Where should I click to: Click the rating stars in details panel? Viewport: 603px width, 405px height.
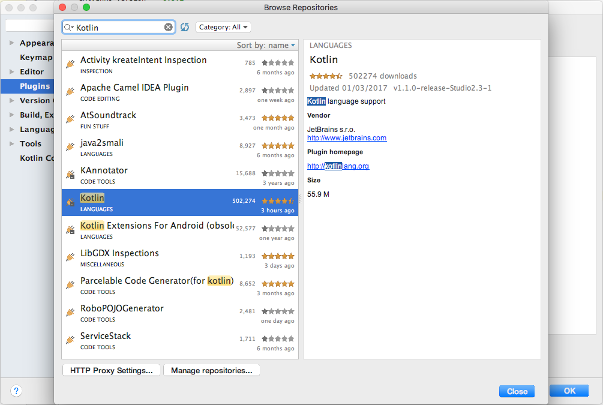coord(326,76)
